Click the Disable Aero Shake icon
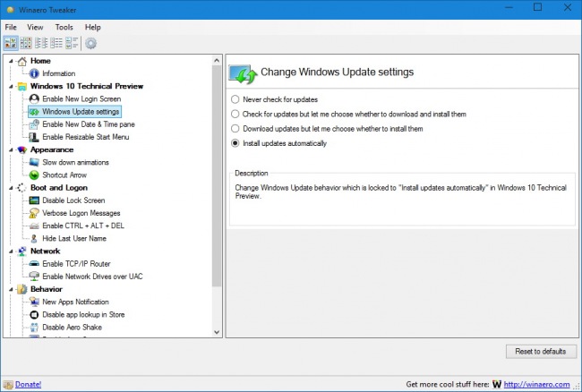The width and height of the screenshot is (582, 392). coord(34,327)
